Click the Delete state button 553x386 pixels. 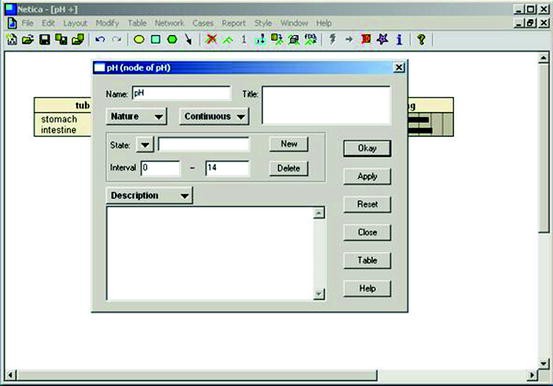click(288, 168)
